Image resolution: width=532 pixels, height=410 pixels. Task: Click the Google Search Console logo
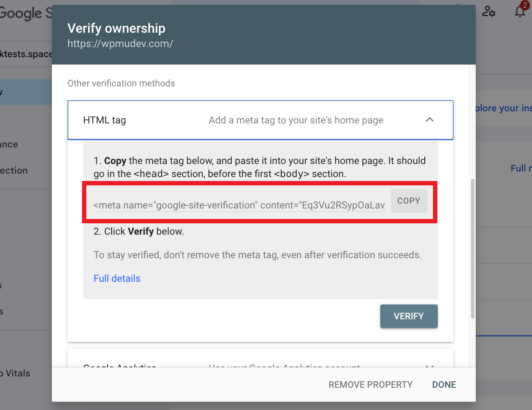[20, 13]
